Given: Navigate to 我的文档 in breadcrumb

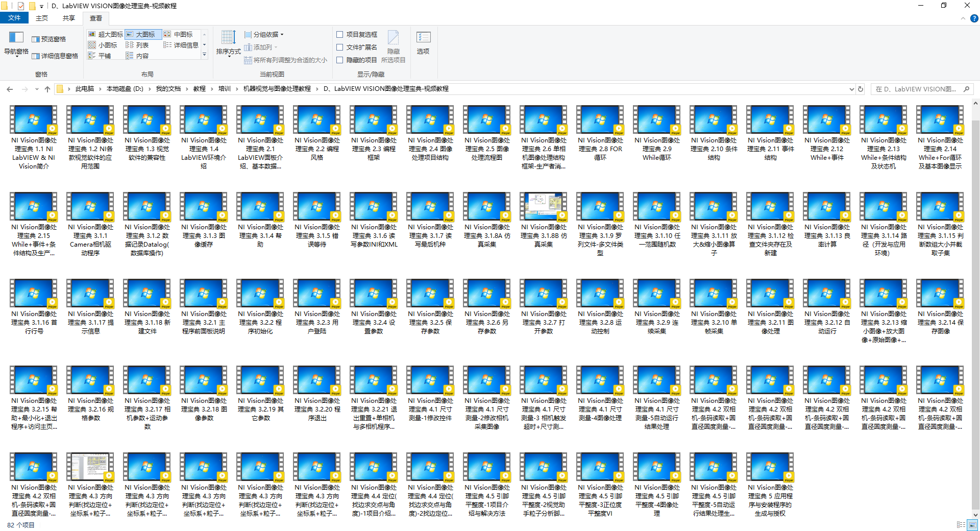Looking at the screenshot, I should [x=168, y=89].
